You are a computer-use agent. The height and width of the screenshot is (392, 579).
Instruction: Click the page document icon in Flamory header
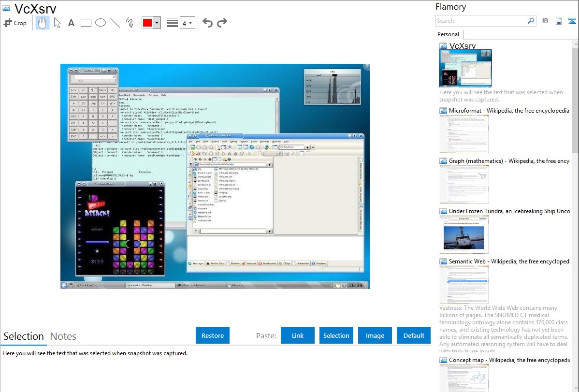559,21
